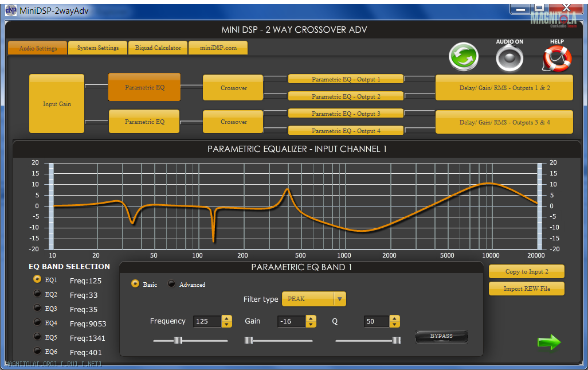
Task: Open Parametric EQ - Output 3
Action: point(346,114)
